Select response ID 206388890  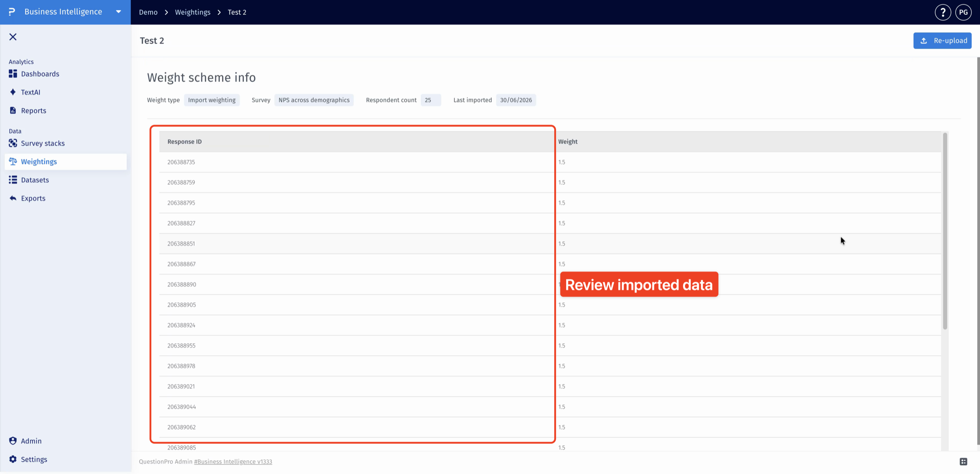(182, 285)
